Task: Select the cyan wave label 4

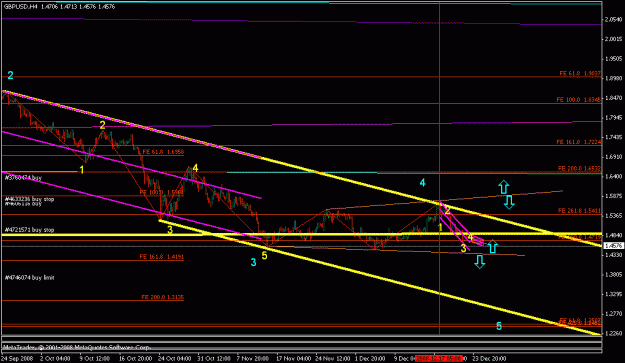Action: click(x=423, y=182)
